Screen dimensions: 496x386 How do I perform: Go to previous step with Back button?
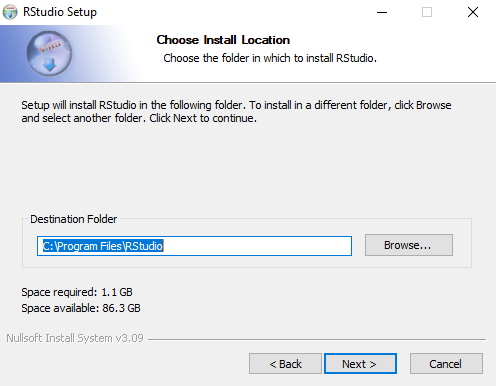[285, 364]
